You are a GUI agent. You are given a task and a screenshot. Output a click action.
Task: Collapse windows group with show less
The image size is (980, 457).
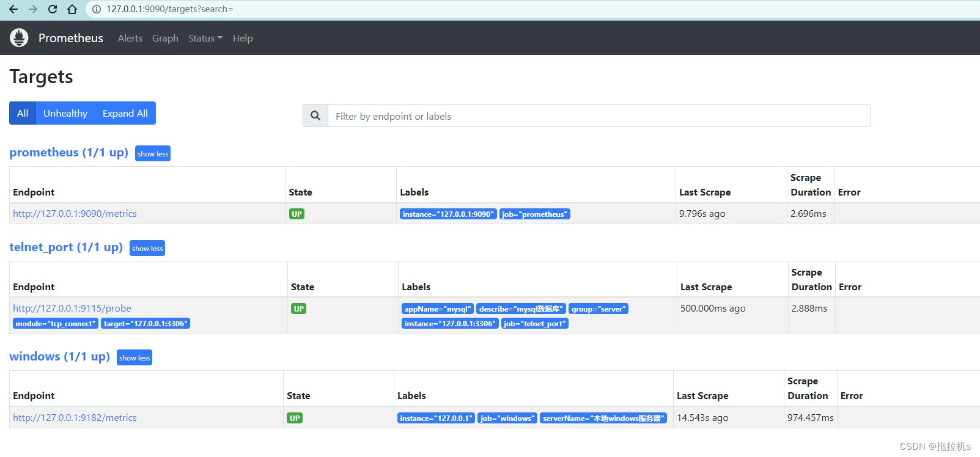[134, 357]
